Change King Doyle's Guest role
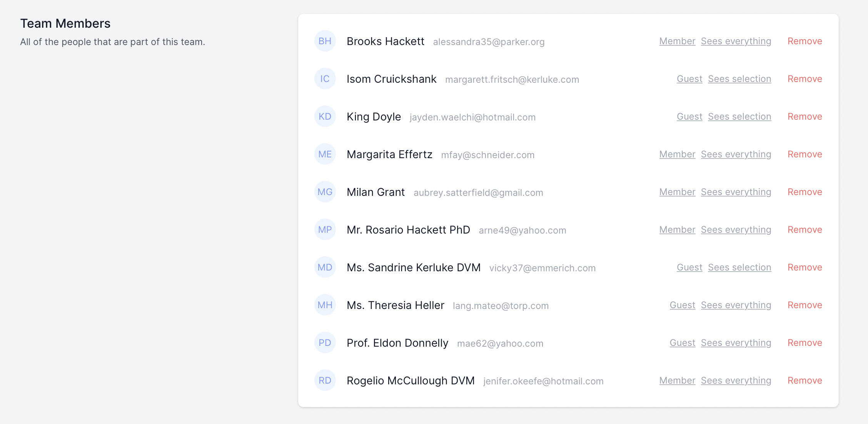This screenshot has height=424, width=868. (689, 117)
